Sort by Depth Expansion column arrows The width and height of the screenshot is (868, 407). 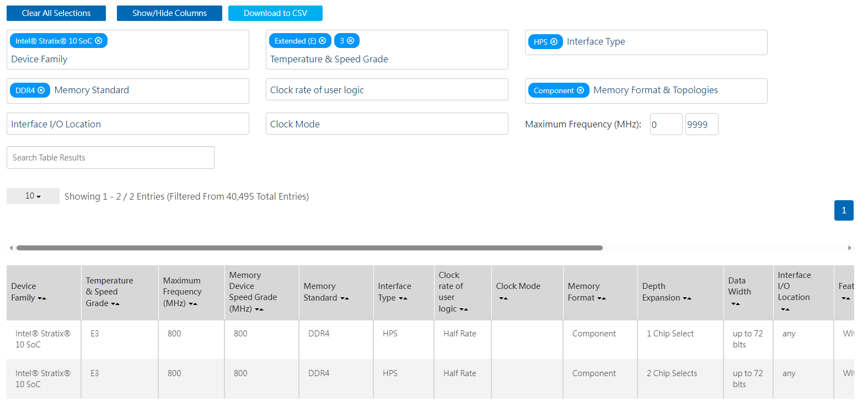pos(687,298)
